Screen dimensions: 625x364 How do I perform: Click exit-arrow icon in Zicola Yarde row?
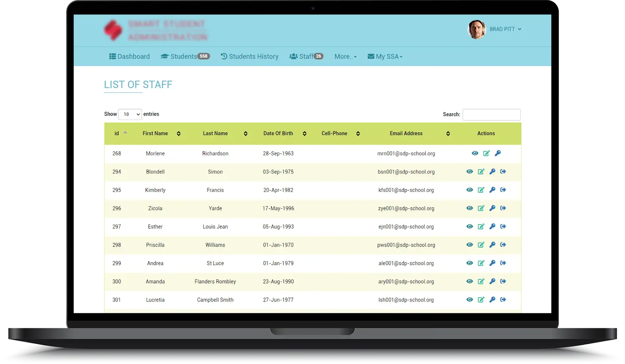coord(503,208)
